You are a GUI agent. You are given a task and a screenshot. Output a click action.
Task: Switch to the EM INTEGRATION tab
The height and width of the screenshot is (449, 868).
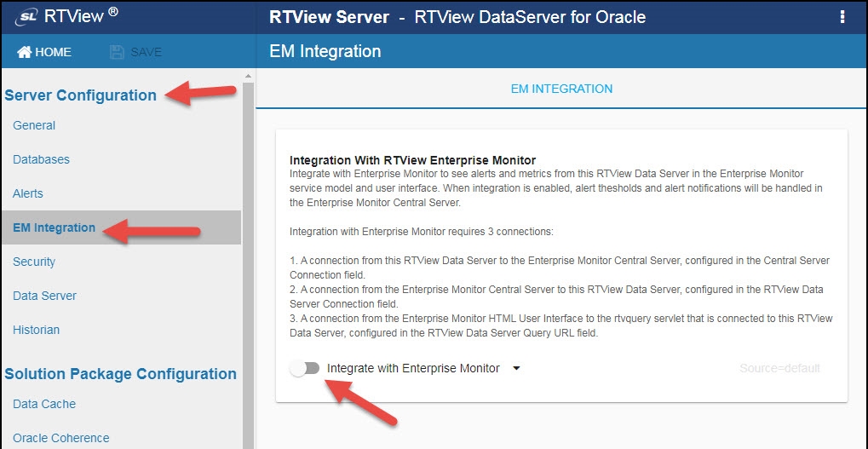pos(561,89)
